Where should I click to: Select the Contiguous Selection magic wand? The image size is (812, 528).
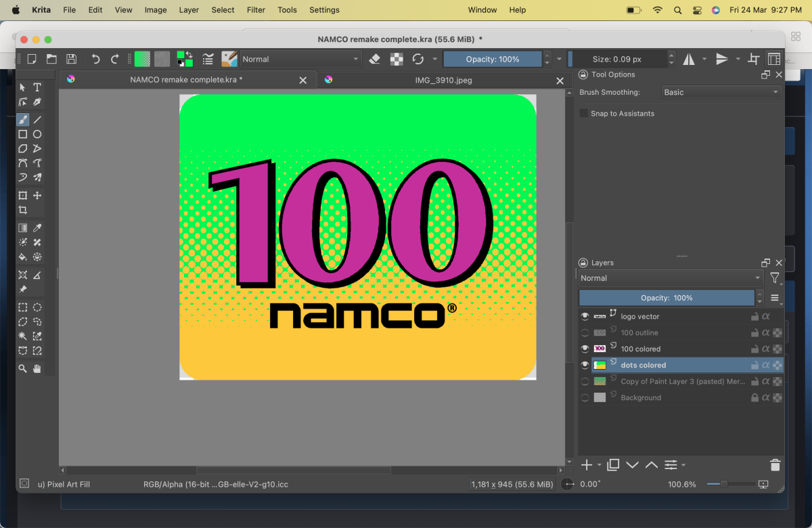click(23, 336)
